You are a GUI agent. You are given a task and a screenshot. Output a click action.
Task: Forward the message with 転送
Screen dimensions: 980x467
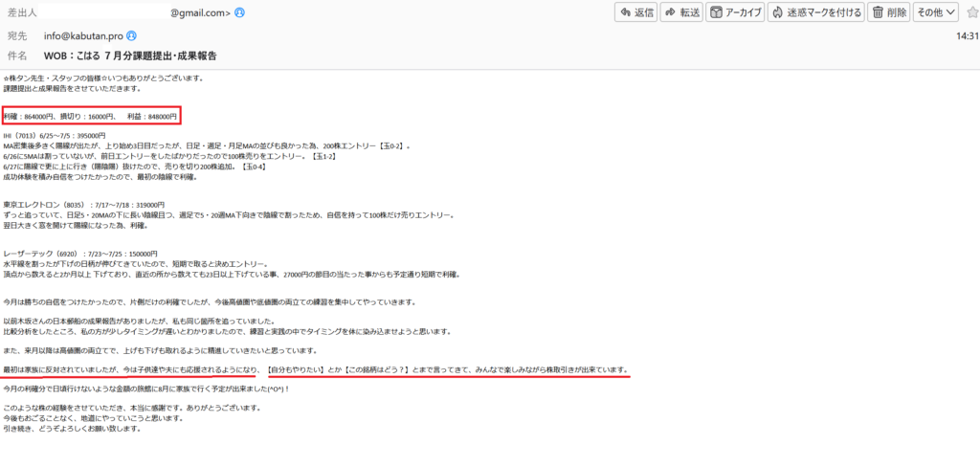click(x=681, y=11)
